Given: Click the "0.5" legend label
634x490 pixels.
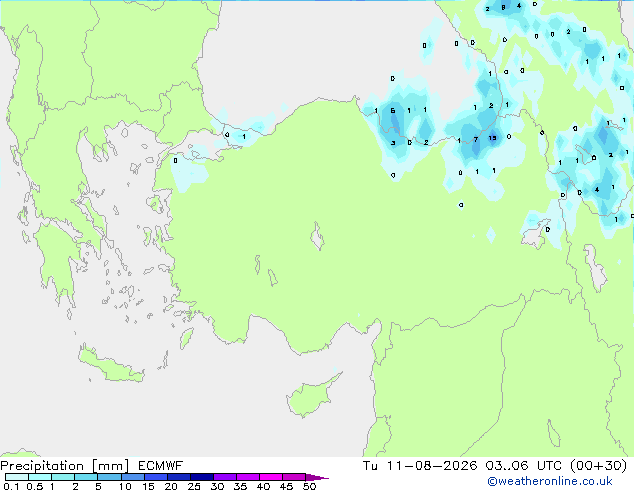Looking at the screenshot, I should click(x=34, y=486).
